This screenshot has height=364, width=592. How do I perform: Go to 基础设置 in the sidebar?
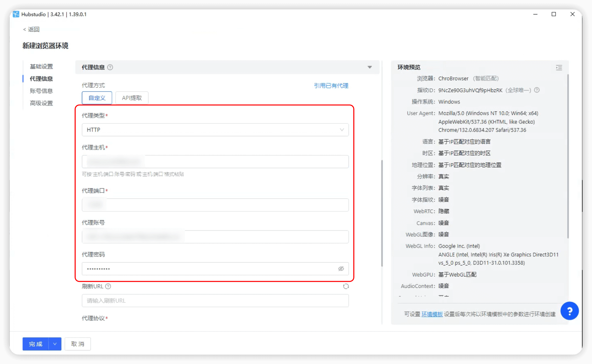41,66
